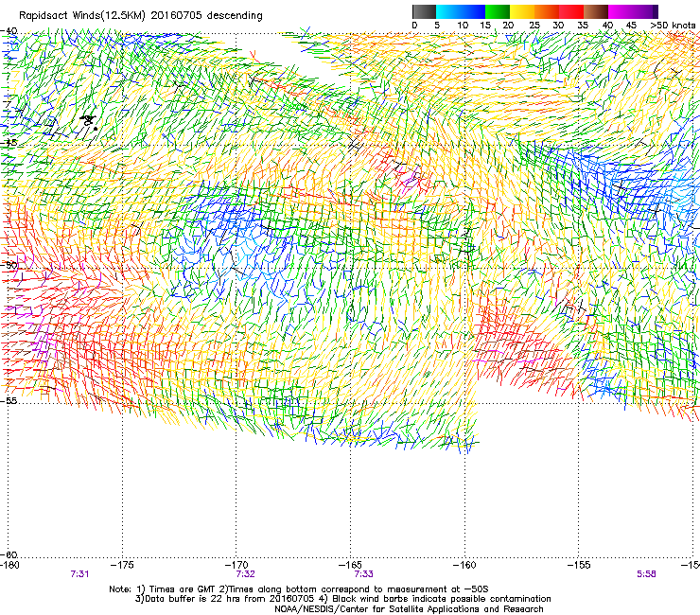
Task: Click the '7:32' pass time label
Action: click(x=246, y=574)
